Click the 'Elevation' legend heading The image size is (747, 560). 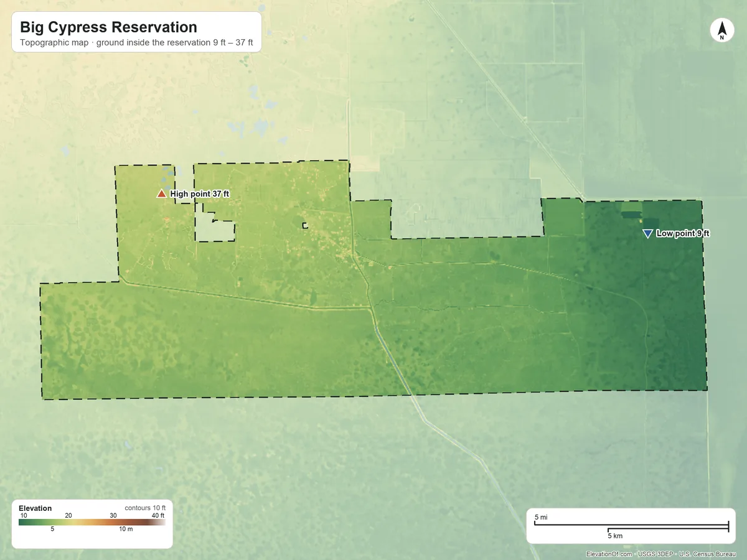35,508
